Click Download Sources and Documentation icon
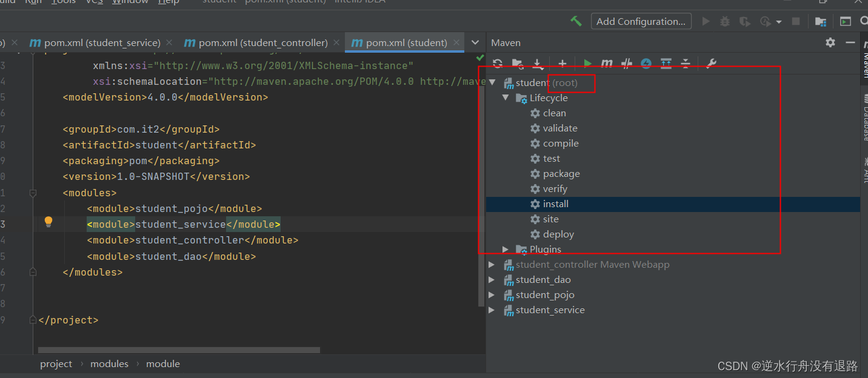The height and width of the screenshot is (378, 868). coord(538,63)
